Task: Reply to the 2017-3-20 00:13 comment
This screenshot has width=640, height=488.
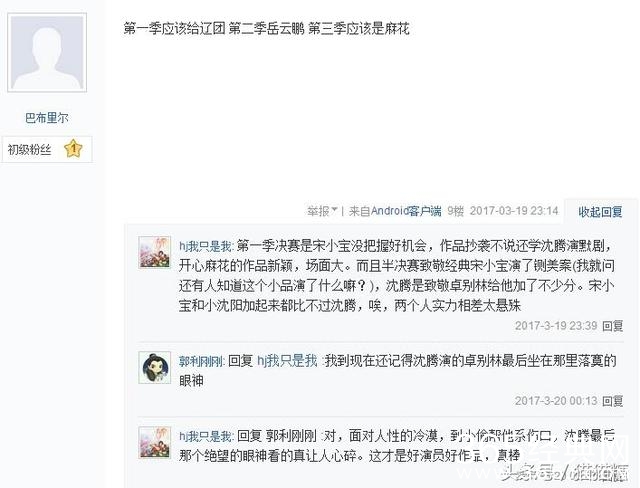Action: coord(613,401)
